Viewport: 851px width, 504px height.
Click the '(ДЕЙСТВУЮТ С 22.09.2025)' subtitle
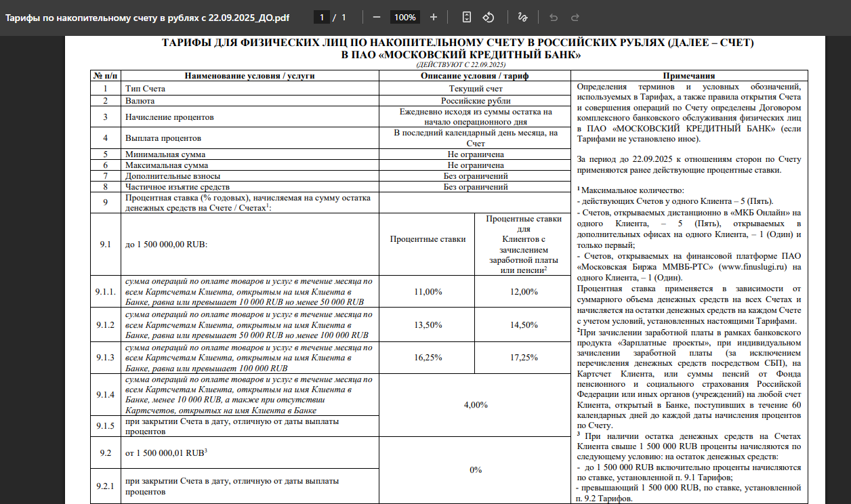pos(460,65)
